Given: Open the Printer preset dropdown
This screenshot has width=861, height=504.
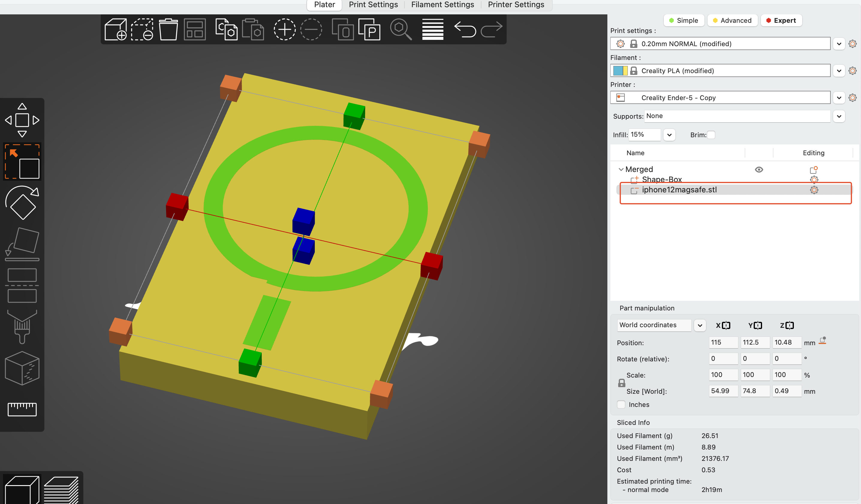Looking at the screenshot, I should pos(839,98).
